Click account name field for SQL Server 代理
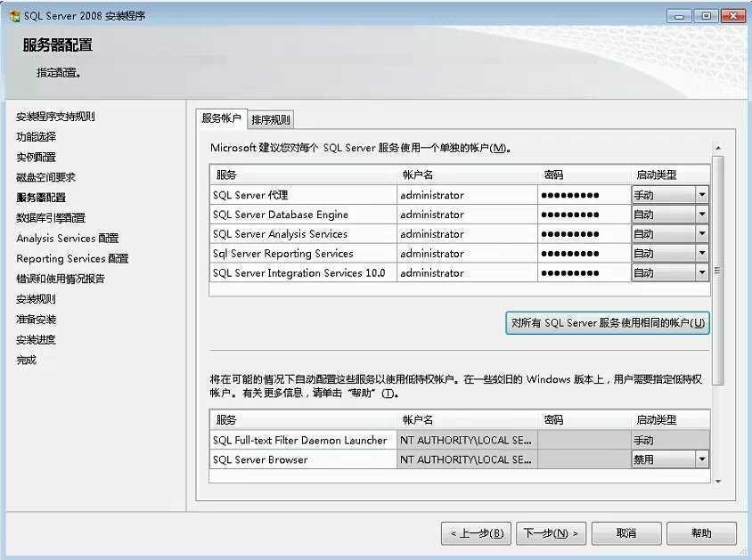The image size is (752, 560). [467, 195]
